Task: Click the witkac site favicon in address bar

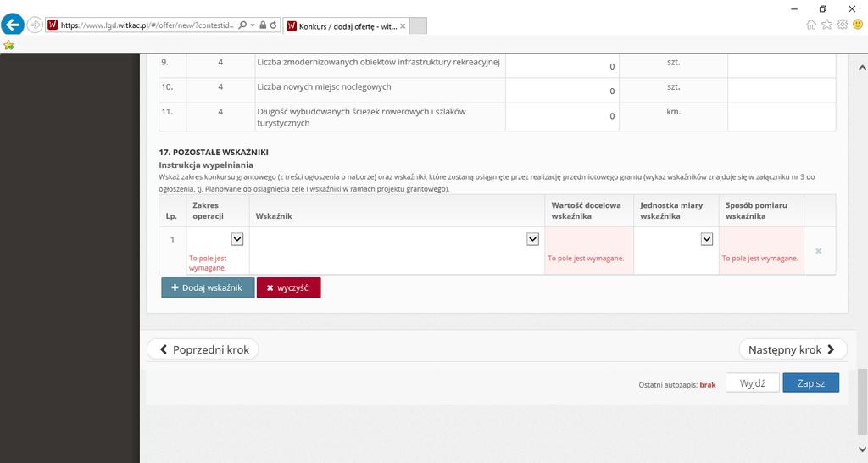Action: point(53,25)
